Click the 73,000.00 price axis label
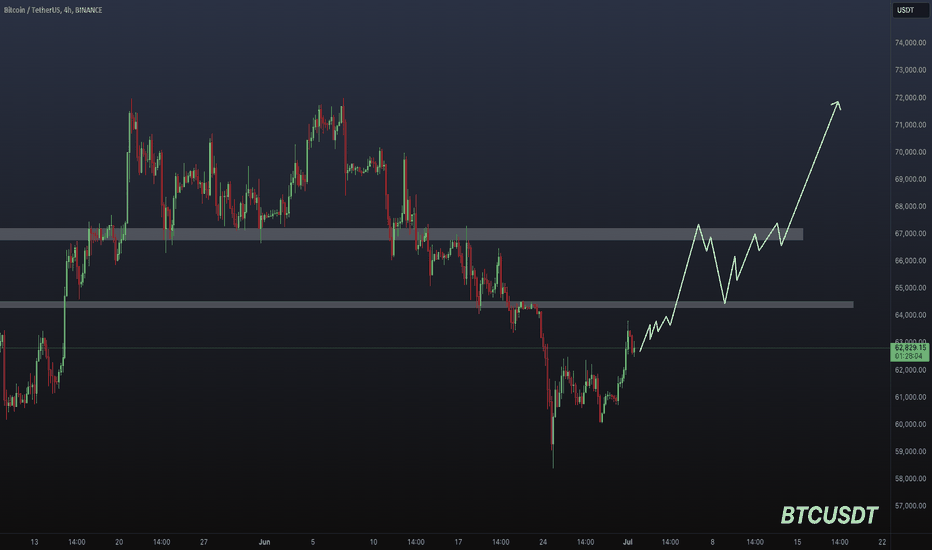This screenshot has height=550, width=932. coord(910,70)
